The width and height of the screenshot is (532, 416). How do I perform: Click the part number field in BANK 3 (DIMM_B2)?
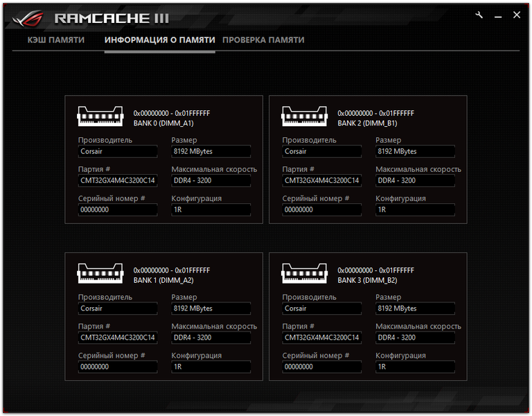(322, 338)
